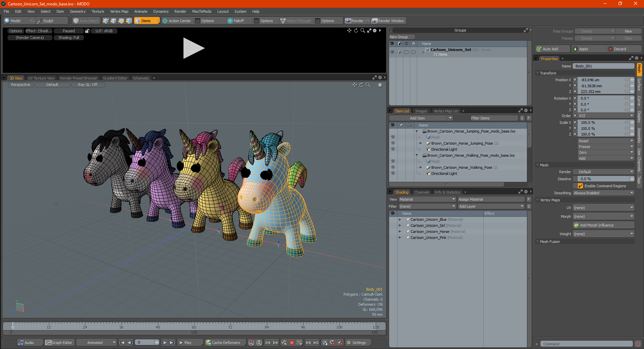
Task: Click gear settings icon in 3D viewport
Action: point(380,85)
